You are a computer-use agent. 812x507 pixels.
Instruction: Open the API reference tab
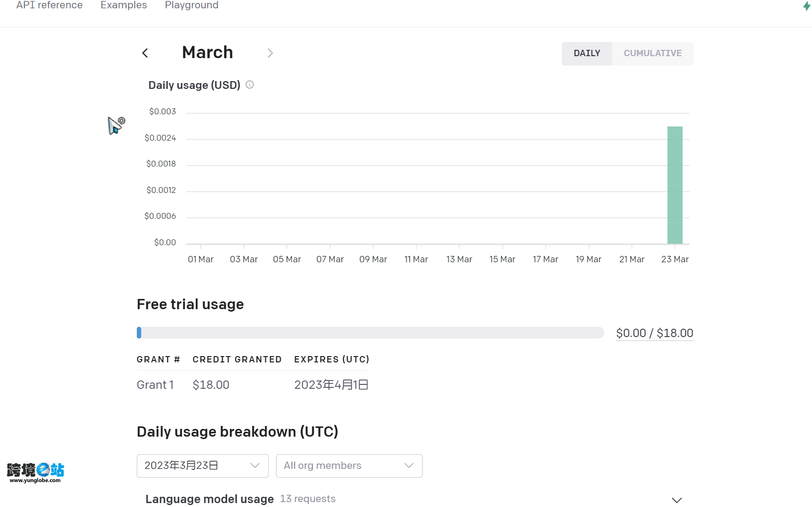(x=49, y=5)
